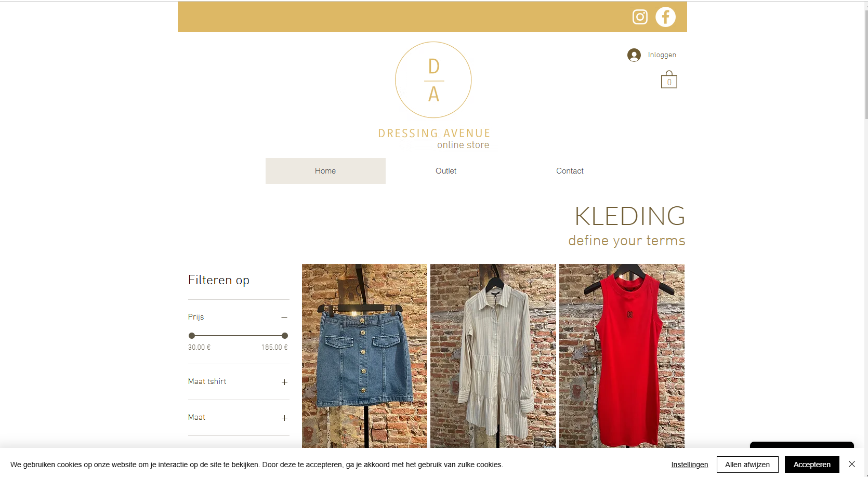Navigate to the Contact page
Image resolution: width=868 pixels, height=477 pixels.
point(570,171)
